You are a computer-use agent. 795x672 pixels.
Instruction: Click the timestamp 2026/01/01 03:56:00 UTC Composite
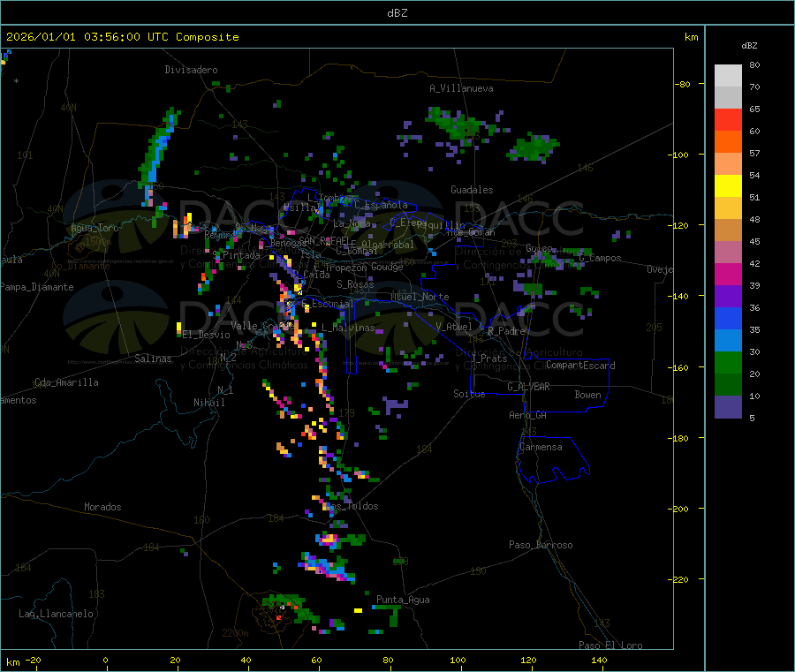(x=123, y=37)
